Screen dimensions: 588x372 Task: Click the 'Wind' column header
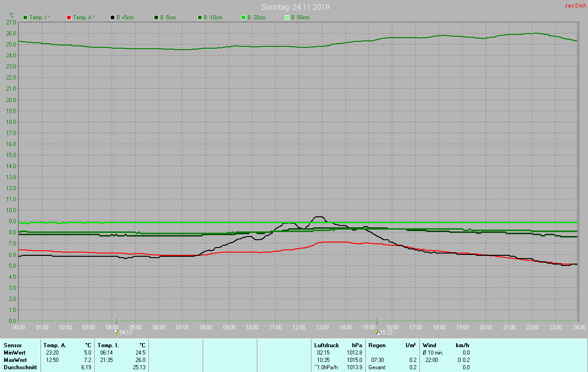430,345
